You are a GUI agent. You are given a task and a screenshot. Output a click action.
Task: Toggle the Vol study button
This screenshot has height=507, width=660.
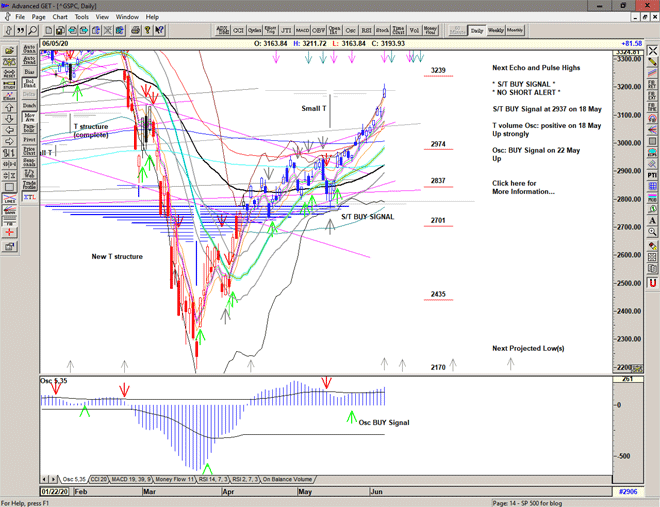pyautogui.click(x=414, y=30)
